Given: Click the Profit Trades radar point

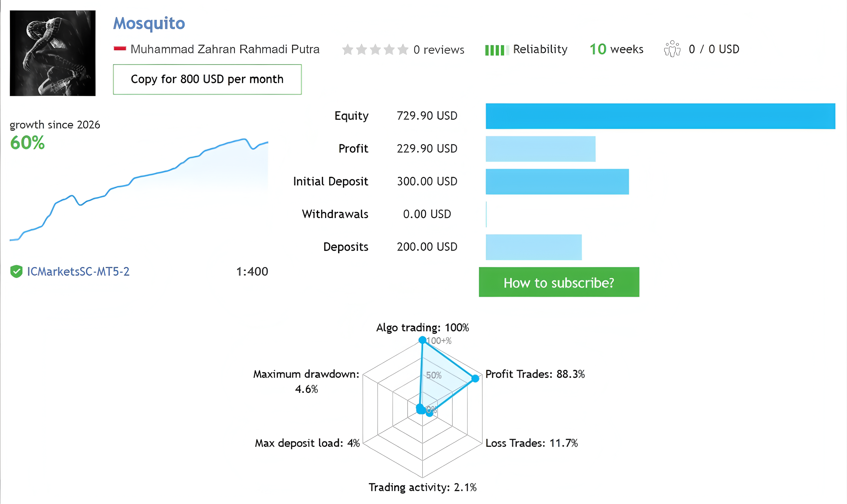Looking at the screenshot, I should [475, 378].
